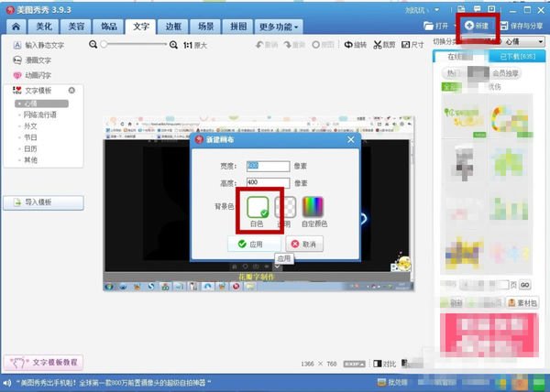
Task: Choose white 白色 background swatch
Action: (258, 207)
